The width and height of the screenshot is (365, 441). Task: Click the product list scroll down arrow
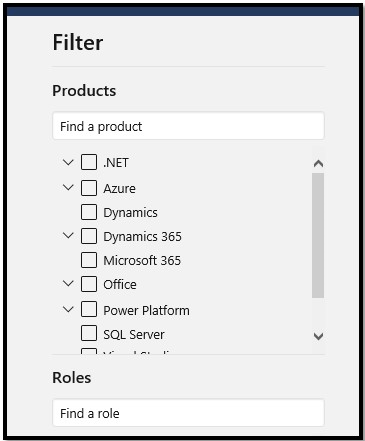[318, 336]
